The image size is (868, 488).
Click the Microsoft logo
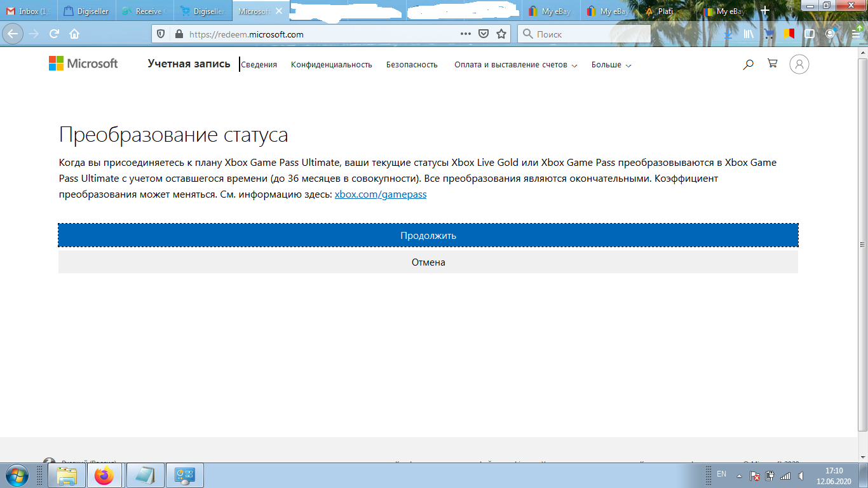click(x=83, y=64)
